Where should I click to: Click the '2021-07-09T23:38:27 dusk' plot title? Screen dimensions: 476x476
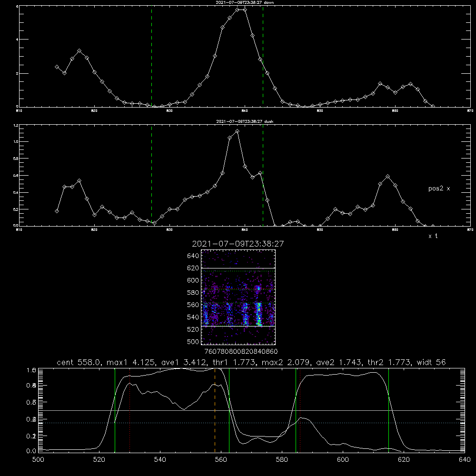(245, 121)
